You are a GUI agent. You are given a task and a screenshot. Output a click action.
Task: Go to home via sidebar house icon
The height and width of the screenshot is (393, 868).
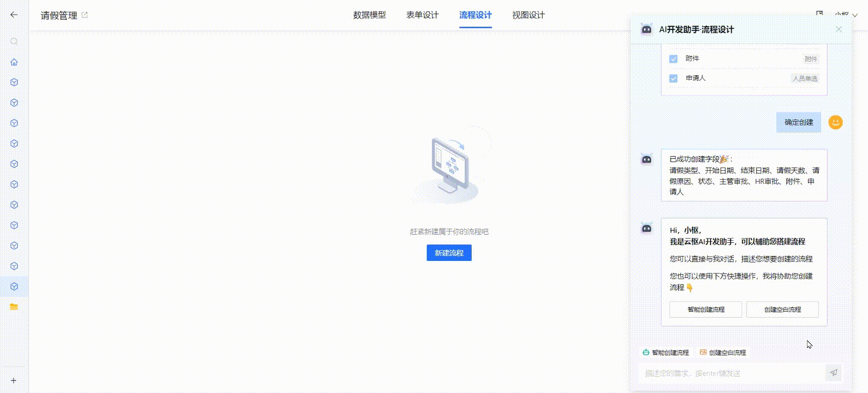tap(14, 62)
